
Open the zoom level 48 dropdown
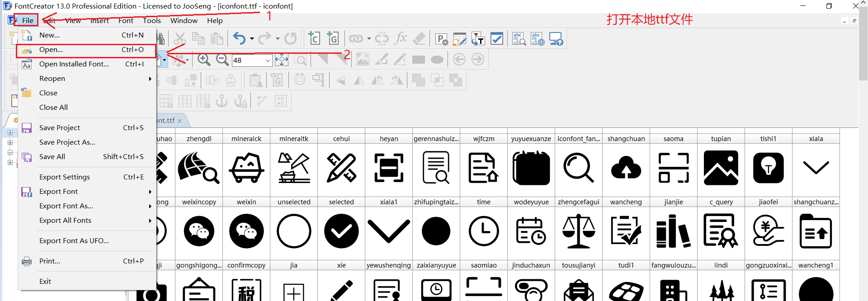tap(268, 60)
